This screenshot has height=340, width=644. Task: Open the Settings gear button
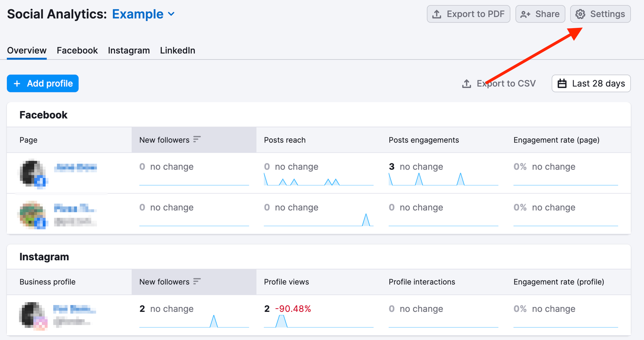(x=600, y=14)
